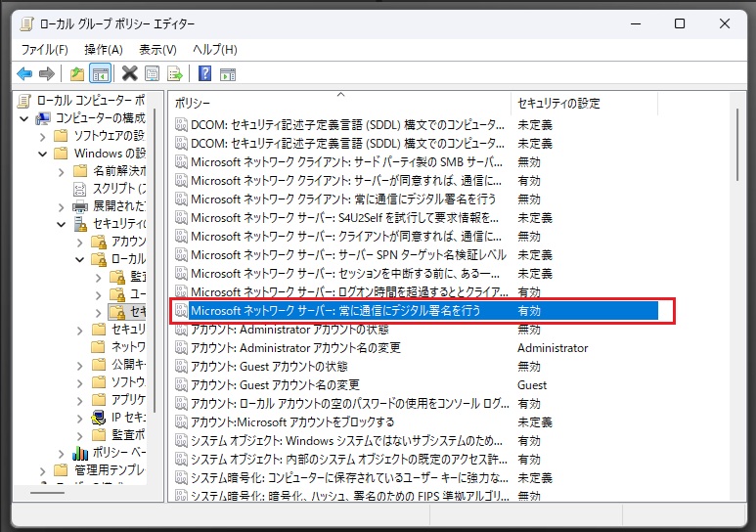Screen dimensions: 756x532
Task: Open the ファイル(F) menu
Action: click(44, 49)
